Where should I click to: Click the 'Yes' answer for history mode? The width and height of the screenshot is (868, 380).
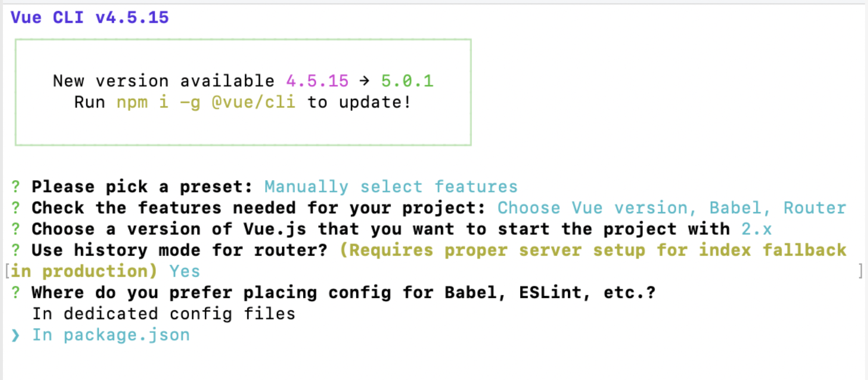click(185, 271)
